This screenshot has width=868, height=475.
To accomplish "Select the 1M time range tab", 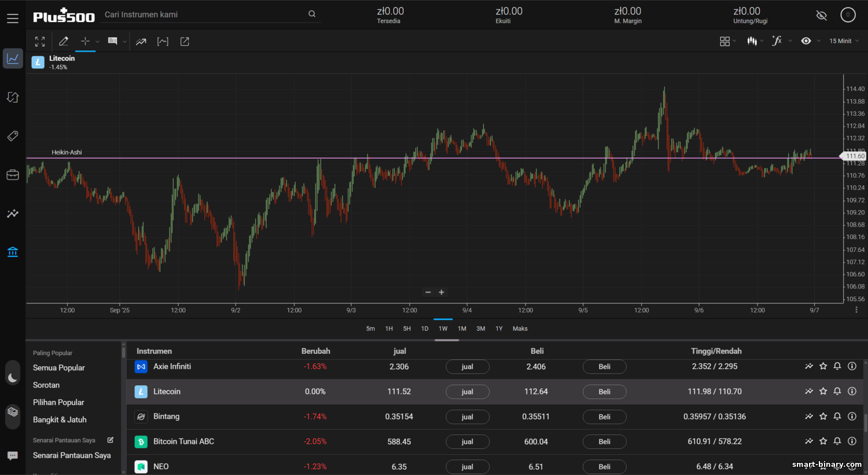I will pyautogui.click(x=462, y=328).
